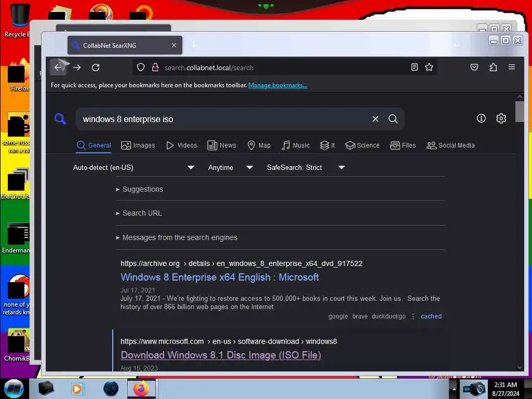Click the address bar URL field

coord(285,68)
